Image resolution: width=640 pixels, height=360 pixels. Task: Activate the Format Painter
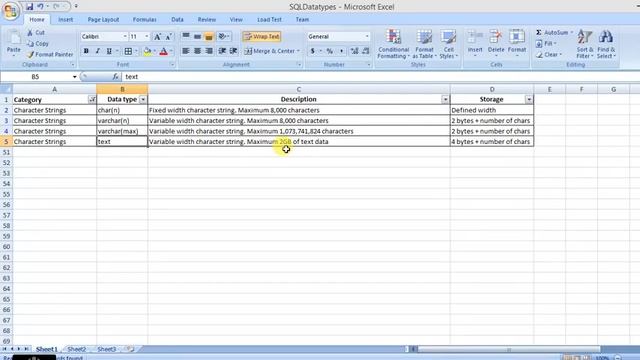[x=50, y=54]
